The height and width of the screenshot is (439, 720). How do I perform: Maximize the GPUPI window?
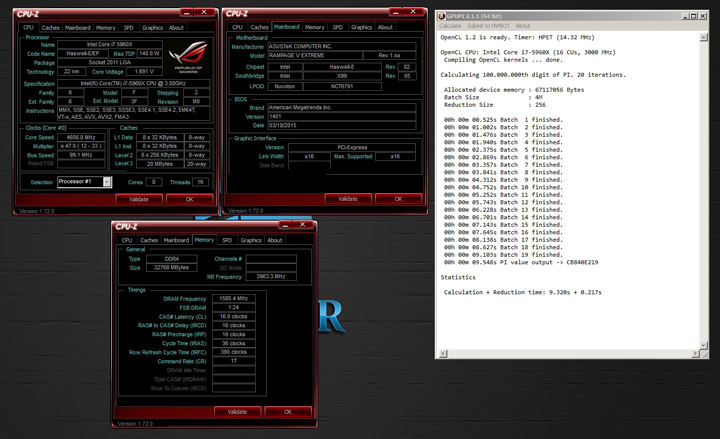(694, 16)
